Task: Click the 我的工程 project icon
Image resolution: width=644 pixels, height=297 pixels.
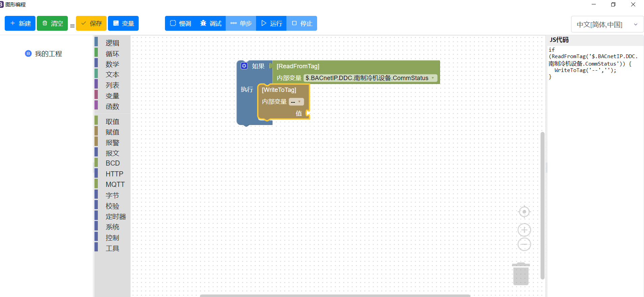Action: [28, 53]
